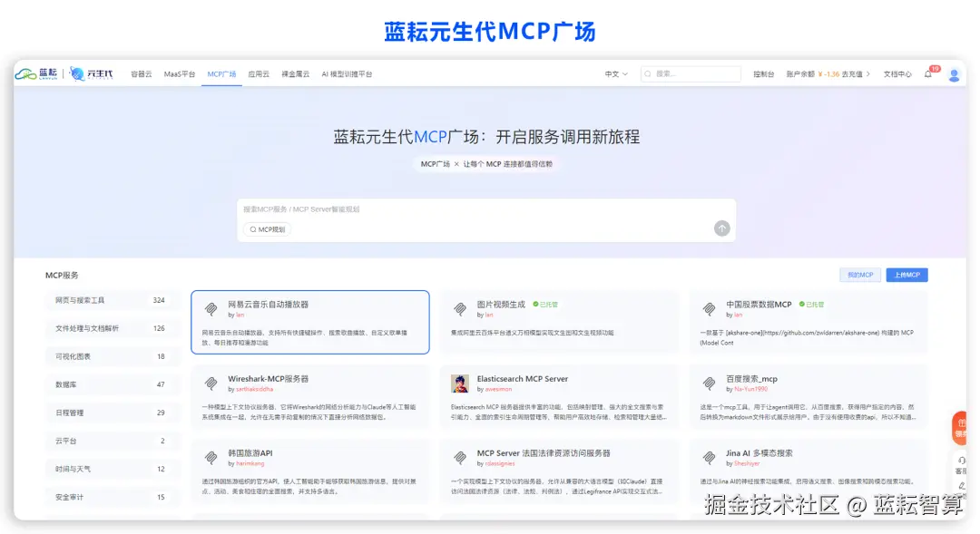
Task: Click the 韩国旅游API card icon
Action: pyautogui.click(x=211, y=457)
